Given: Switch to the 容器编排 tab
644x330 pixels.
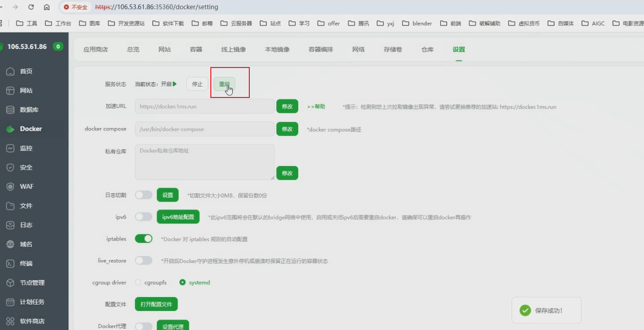Looking at the screenshot, I should point(321,49).
